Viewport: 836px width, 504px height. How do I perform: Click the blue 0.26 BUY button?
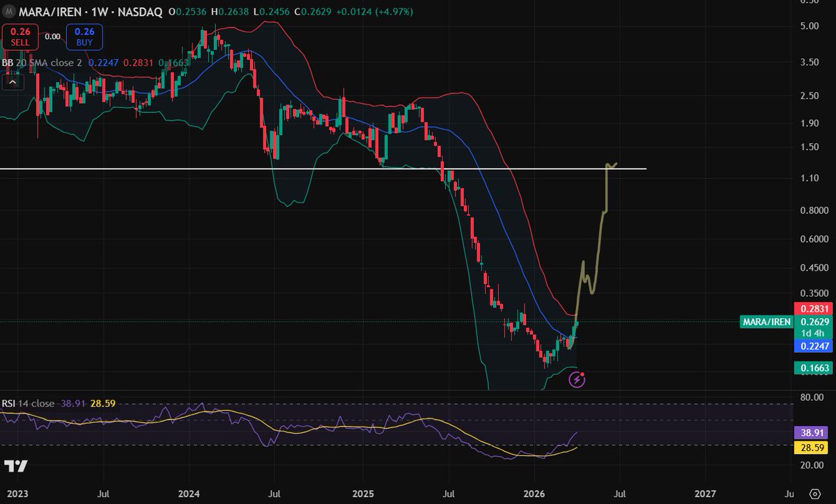pyautogui.click(x=84, y=36)
